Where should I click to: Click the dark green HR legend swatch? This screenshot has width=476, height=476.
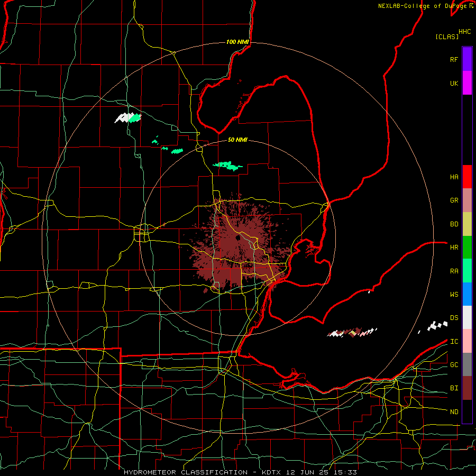point(467,248)
